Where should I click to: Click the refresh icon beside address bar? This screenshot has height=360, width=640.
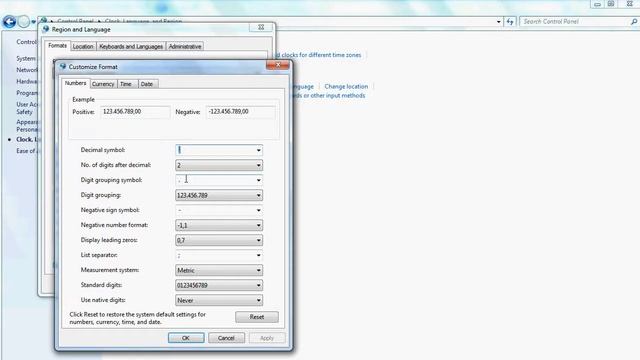(x=510, y=22)
